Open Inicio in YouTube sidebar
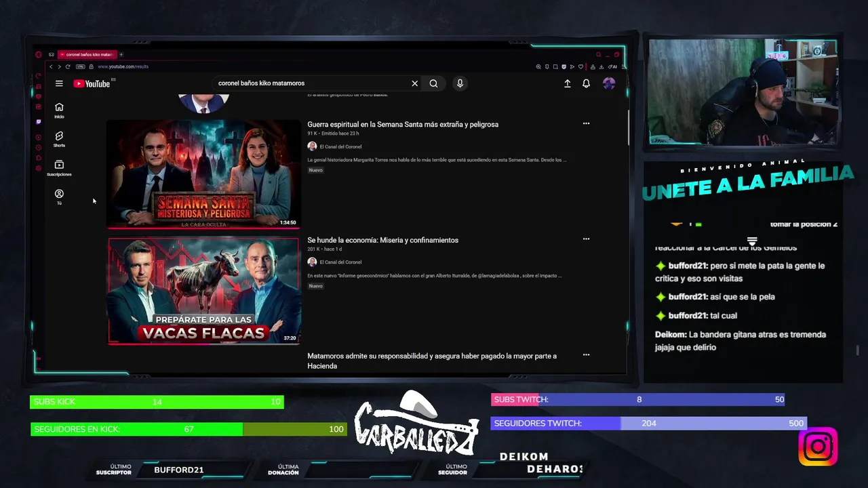868x488 pixels. (x=59, y=110)
